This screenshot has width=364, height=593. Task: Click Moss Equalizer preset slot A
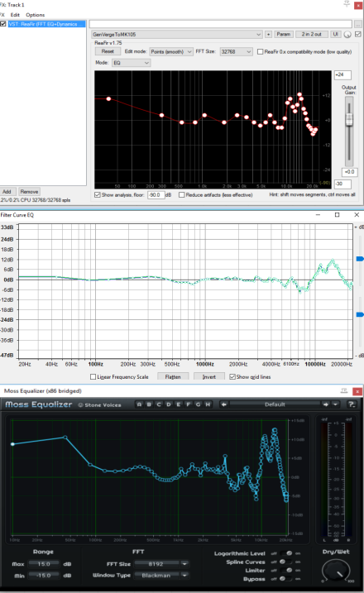click(139, 404)
